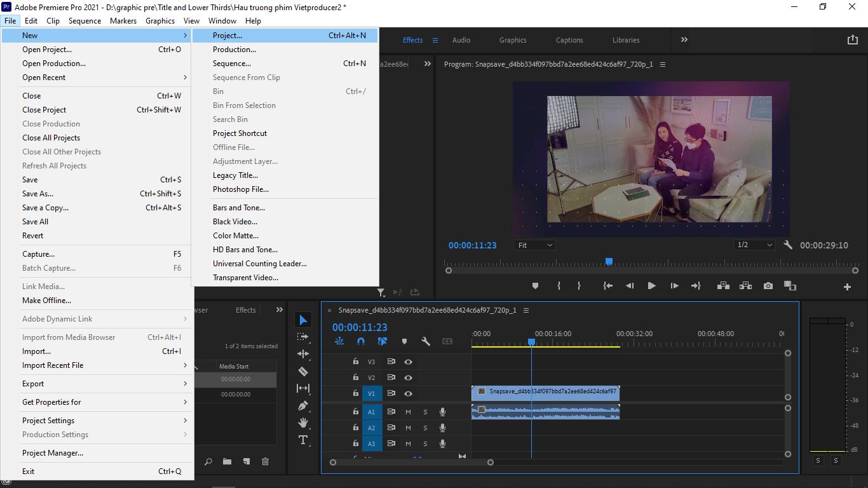This screenshot has height=488, width=868.
Task: Open the Program Monitor settings wrench
Action: coord(788,245)
